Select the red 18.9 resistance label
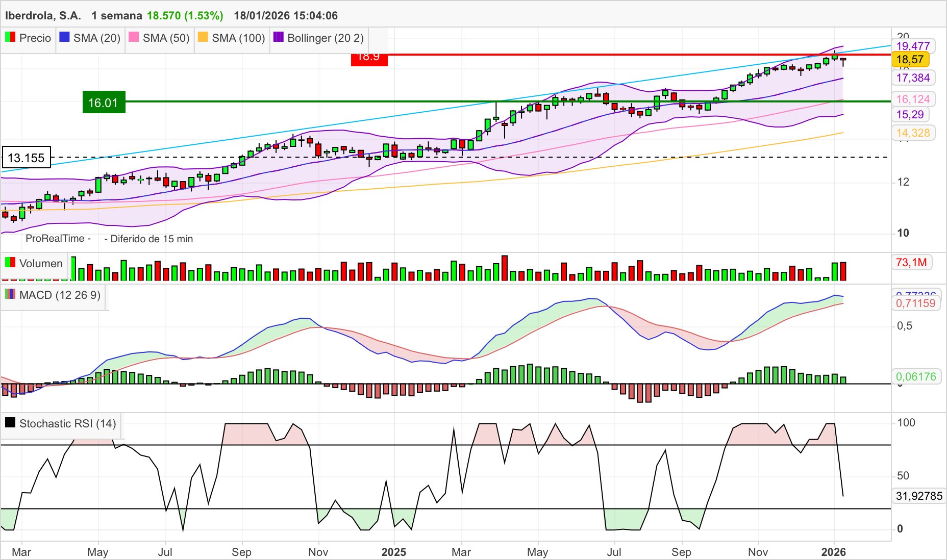This screenshot has width=947, height=560. (369, 59)
